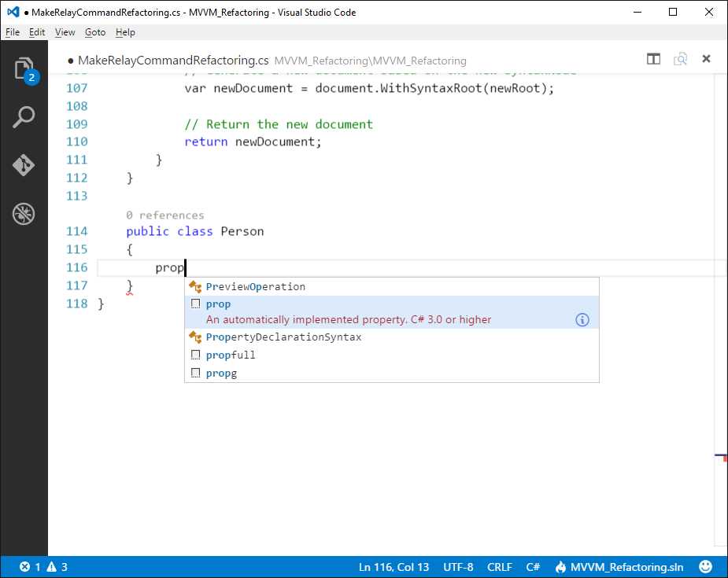Select propfull from the suggestion list

click(x=230, y=355)
